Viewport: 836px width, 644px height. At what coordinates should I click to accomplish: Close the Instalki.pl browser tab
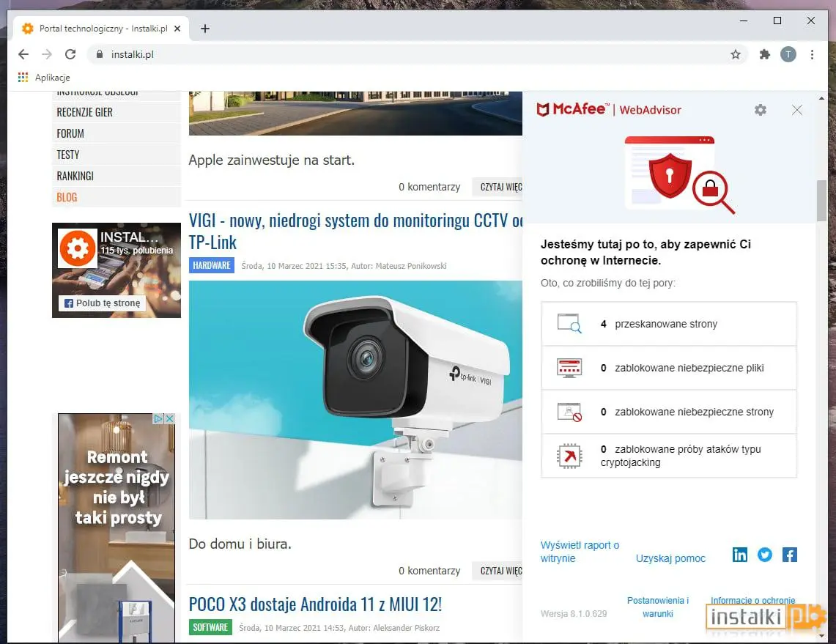pos(177,29)
